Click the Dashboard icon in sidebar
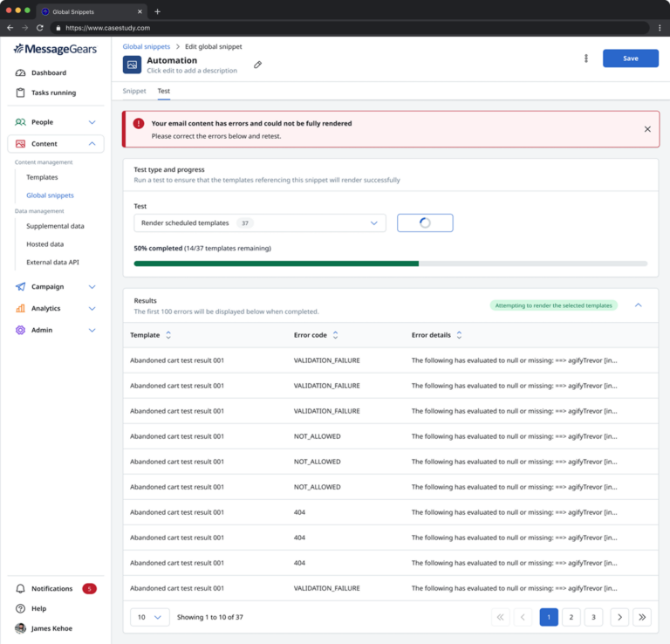The image size is (670, 644). click(20, 73)
